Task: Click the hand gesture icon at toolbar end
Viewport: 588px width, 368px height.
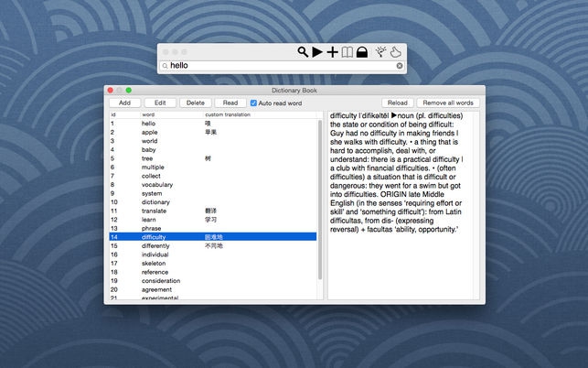Action: pos(396,52)
